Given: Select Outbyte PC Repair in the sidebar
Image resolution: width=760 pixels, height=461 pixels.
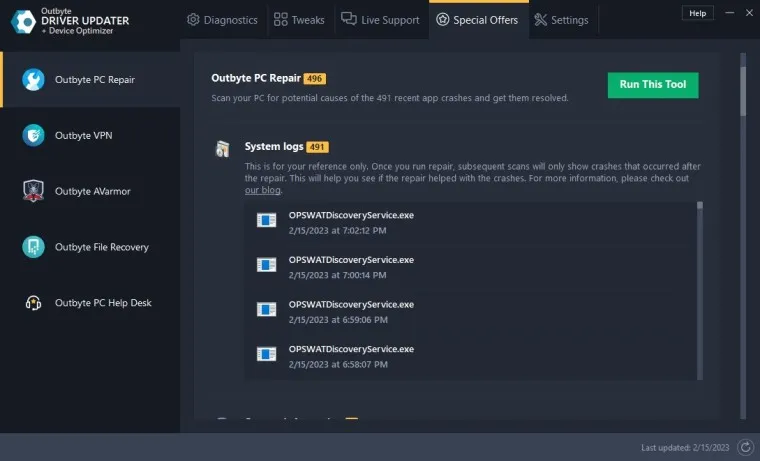Looking at the screenshot, I should click(x=91, y=79).
